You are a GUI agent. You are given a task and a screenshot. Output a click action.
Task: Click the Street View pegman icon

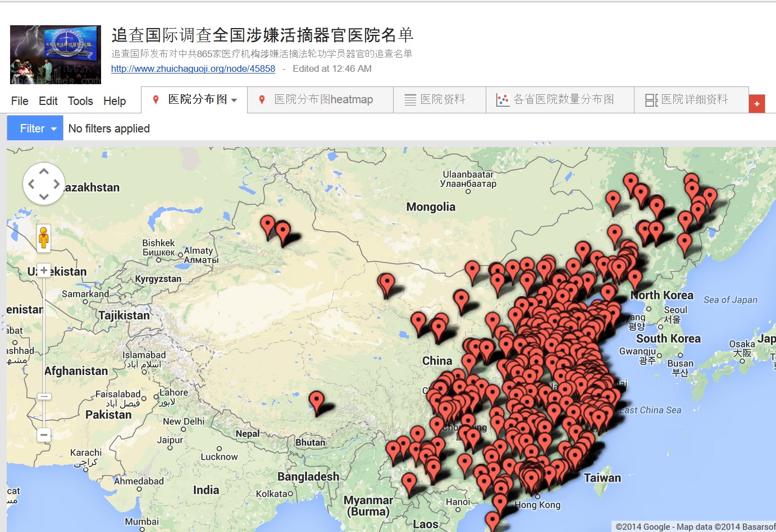click(44, 237)
